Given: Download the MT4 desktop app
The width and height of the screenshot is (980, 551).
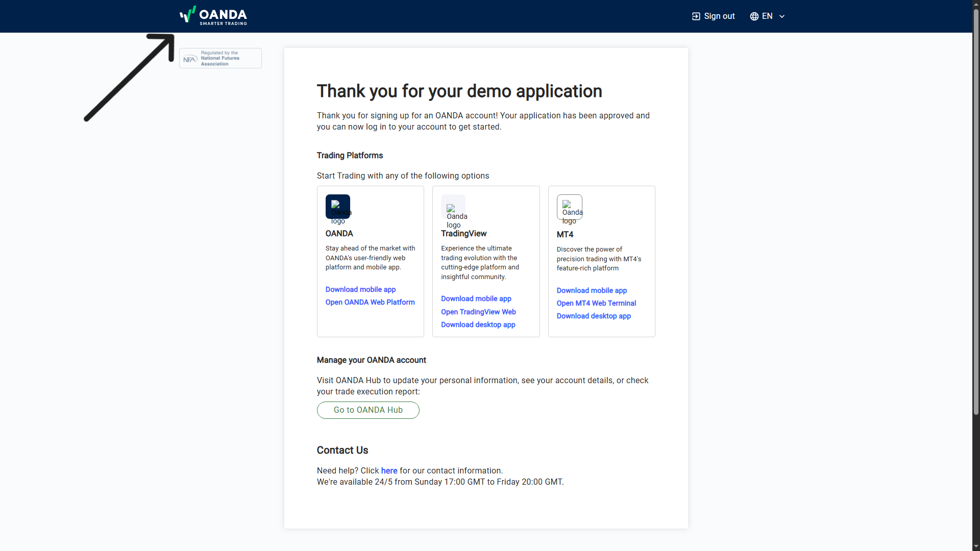Looking at the screenshot, I should [x=594, y=316].
